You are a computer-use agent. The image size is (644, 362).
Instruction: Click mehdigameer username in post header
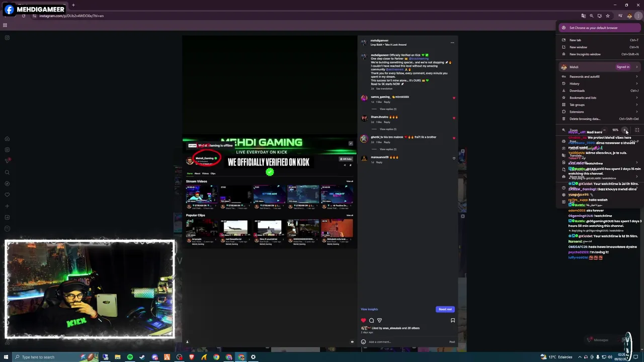point(379,41)
